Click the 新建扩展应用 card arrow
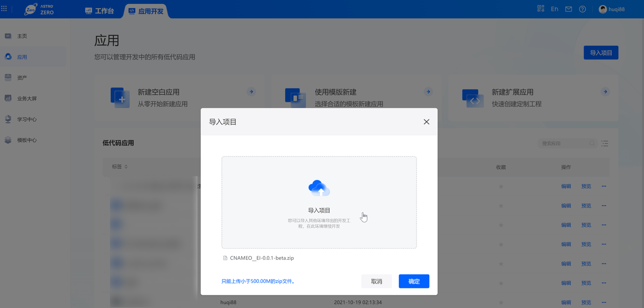This screenshot has width=644, height=308. pyautogui.click(x=605, y=92)
